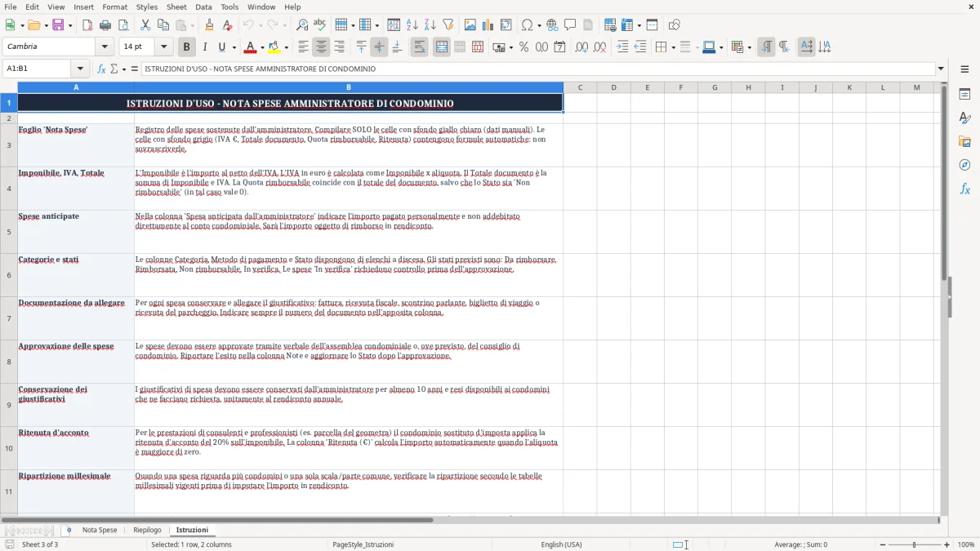980x551 pixels.
Task: Apply the yellow Background Color swatch
Action: click(x=275, y=47)
